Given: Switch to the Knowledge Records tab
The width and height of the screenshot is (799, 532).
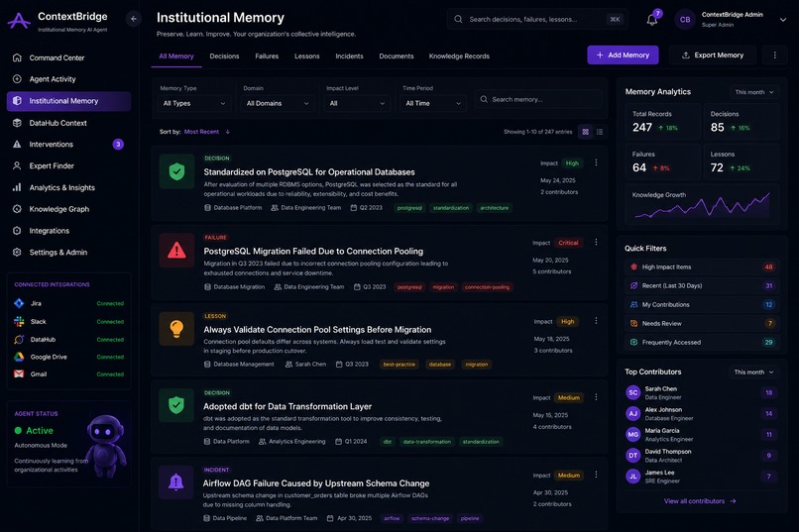Looking at the screenshot, I should coord(459,56).
